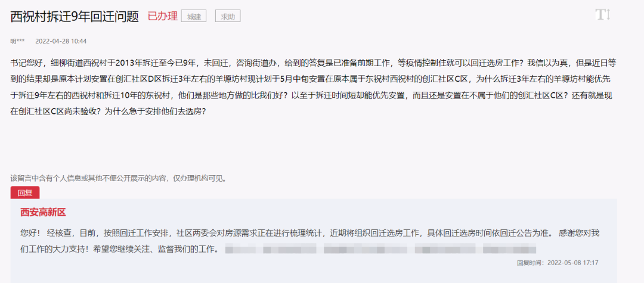Image resolution: width=644 pixels, height=283 pixels.
Task: Click the last blurred redacted block in reply
Action: coord(510,250)
